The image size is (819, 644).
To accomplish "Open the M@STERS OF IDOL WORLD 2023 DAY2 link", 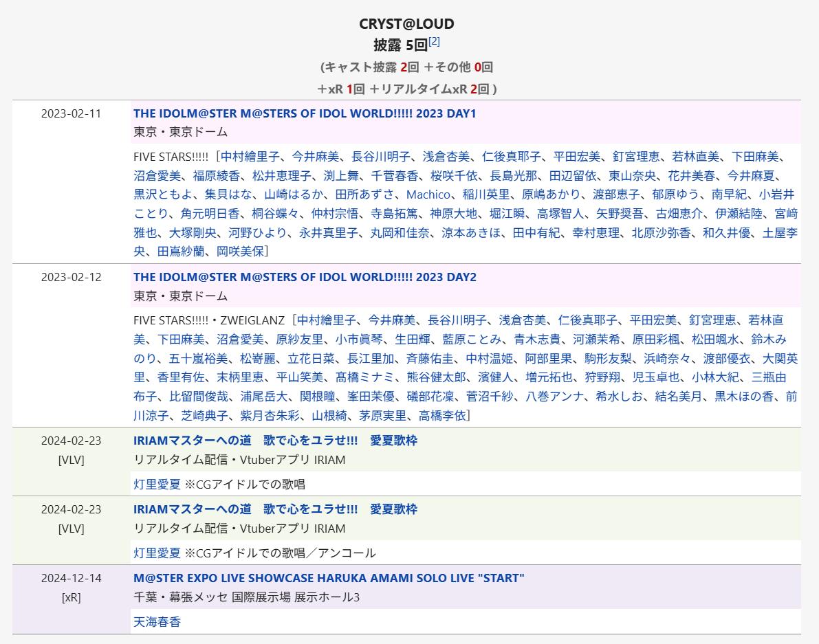I will click(304, 277).
